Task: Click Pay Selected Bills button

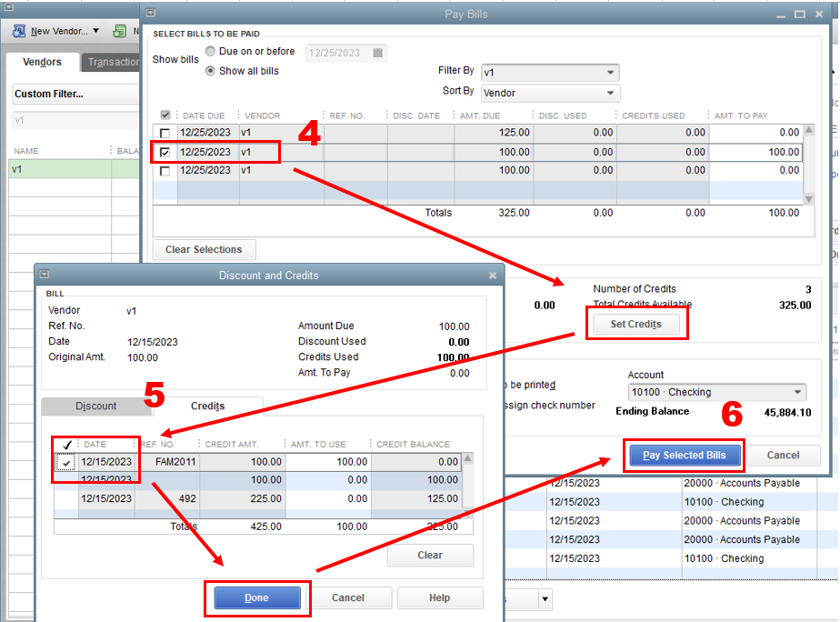Action: coord(685,456)
